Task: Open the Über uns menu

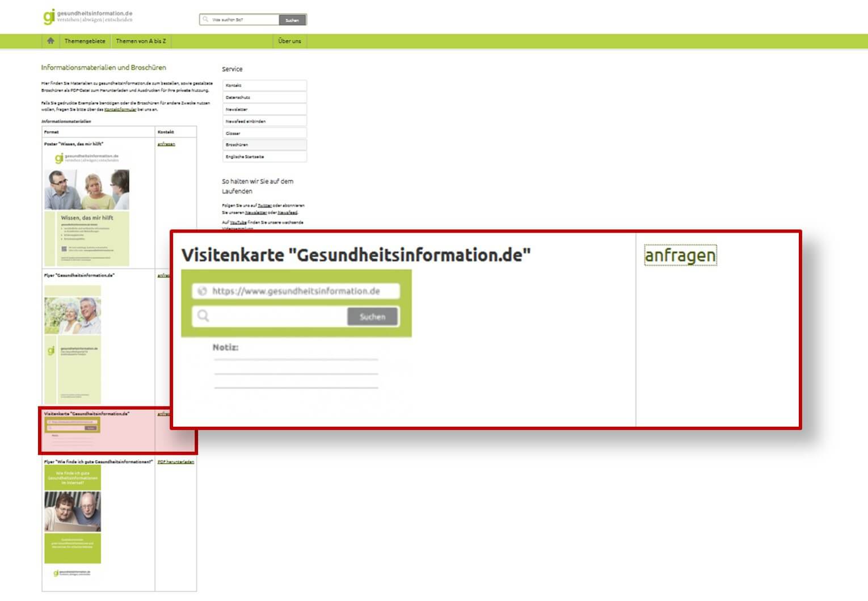Action: 289,41
